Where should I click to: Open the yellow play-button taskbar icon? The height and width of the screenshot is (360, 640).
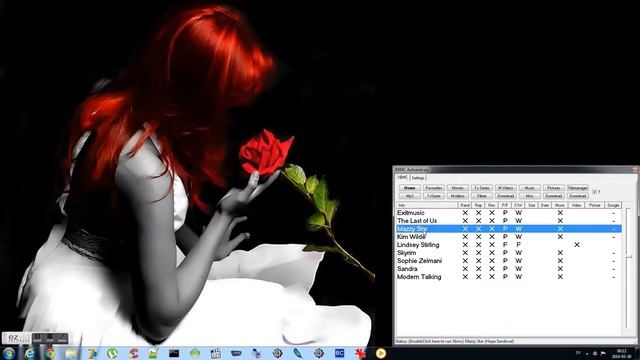pyautogui.click(x=380, y=353)
